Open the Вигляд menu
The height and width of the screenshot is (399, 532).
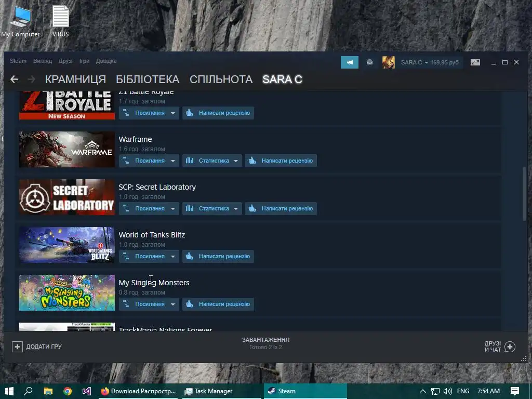pos(43,61)
